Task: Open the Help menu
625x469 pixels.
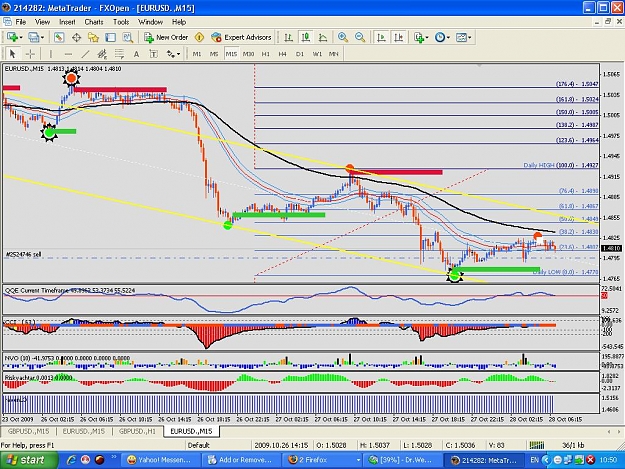Action: pyautogui.click(x=179, y=22)
